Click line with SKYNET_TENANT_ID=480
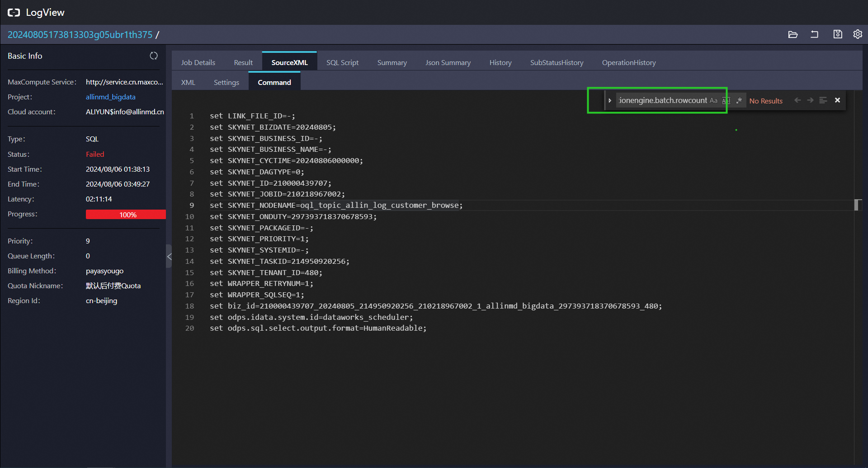Image resolution: width=868 pixels, height=468 pixels. coord(266,272)
